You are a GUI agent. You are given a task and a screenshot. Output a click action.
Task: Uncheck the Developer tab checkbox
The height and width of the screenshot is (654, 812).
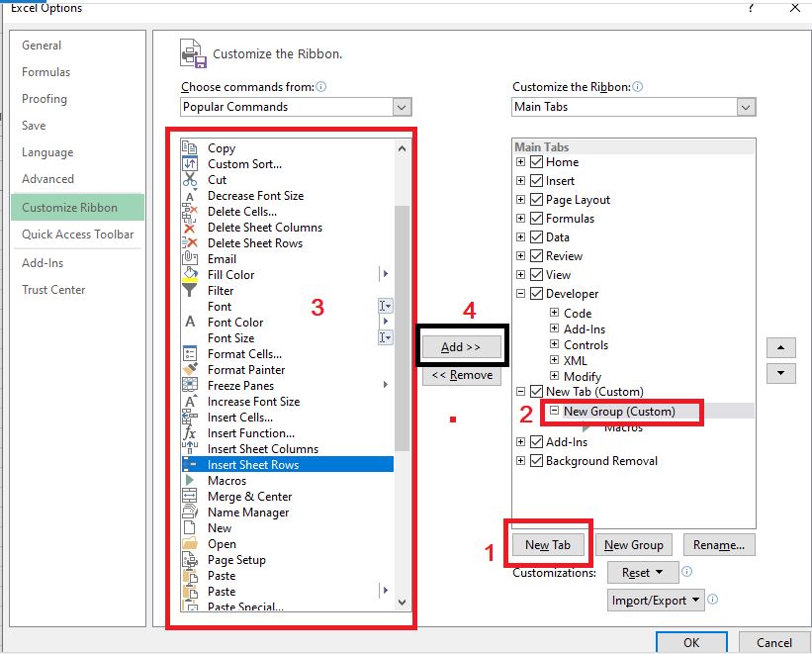tap(536, 293)
